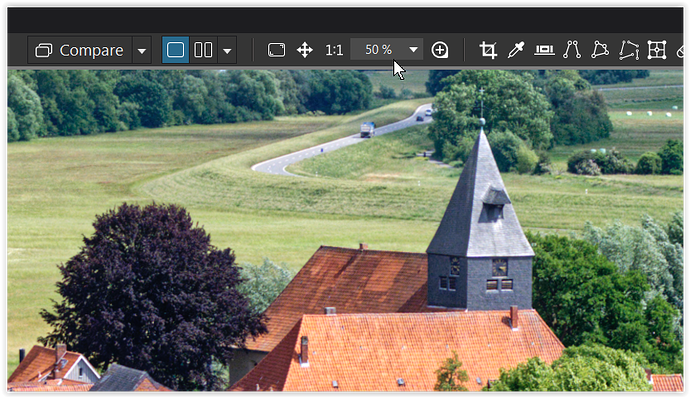Image resolution: width=690 pixels, height=397 pixels.
Task: Select the pan/move hand tool
Action: tap(305, 50)
